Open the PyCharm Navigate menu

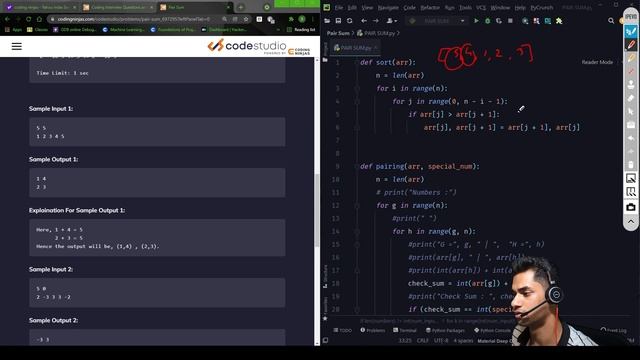tap(388, 8)
